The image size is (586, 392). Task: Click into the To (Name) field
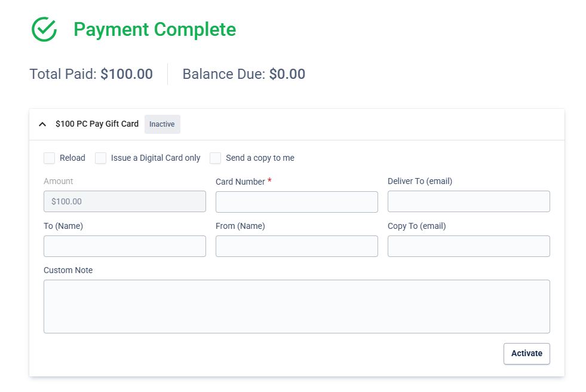(x=125, y=246)
